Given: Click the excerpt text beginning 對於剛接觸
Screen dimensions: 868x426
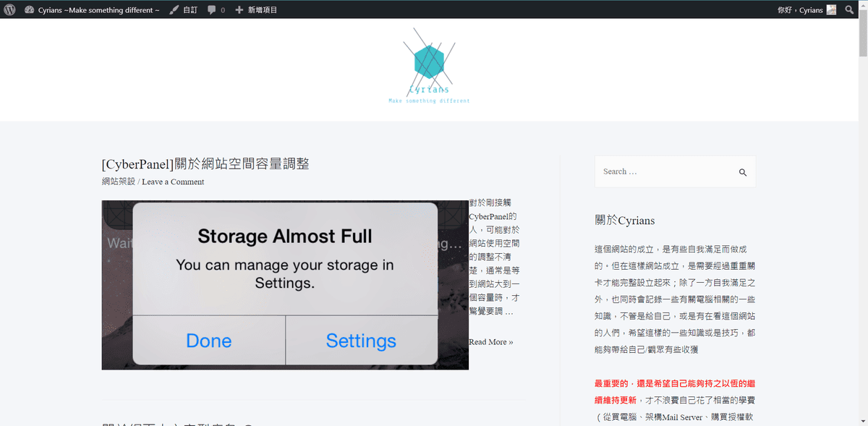Looking at the screenshot, I should point(494,258).
